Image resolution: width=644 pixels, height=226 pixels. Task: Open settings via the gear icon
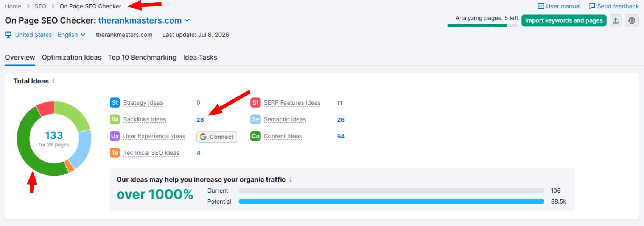[632, 20]
